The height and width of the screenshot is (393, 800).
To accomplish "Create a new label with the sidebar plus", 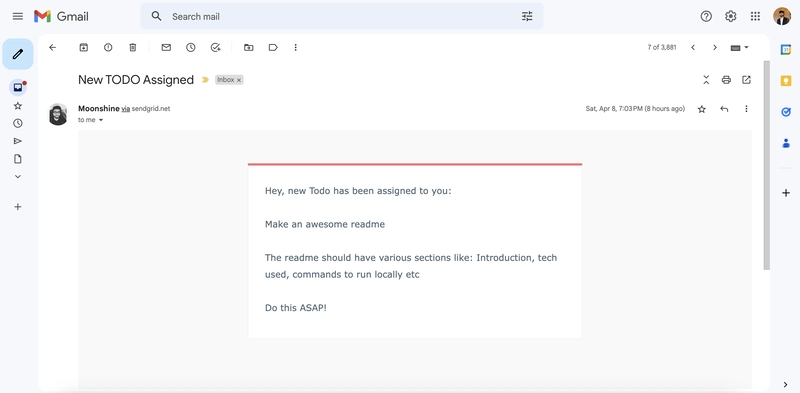I will click(x=18, y=207).
